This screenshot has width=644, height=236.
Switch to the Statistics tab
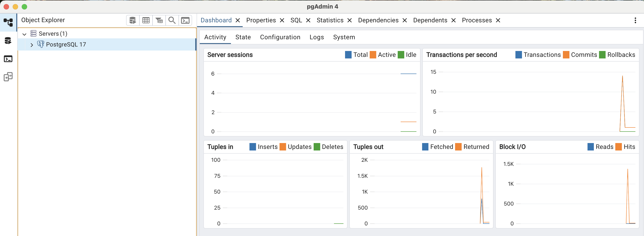pos(330,20)
